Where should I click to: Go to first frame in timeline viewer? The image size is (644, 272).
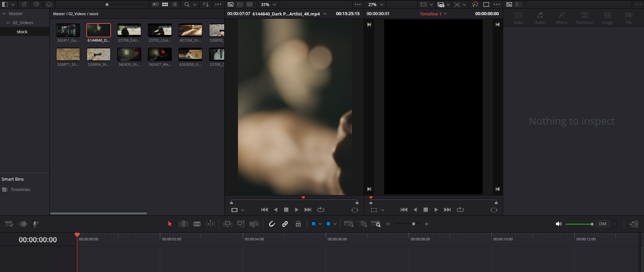point(404,210)
